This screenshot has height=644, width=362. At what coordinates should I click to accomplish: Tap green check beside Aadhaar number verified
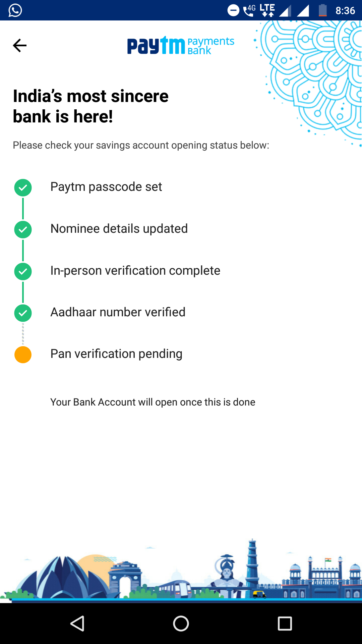[23, 313]
